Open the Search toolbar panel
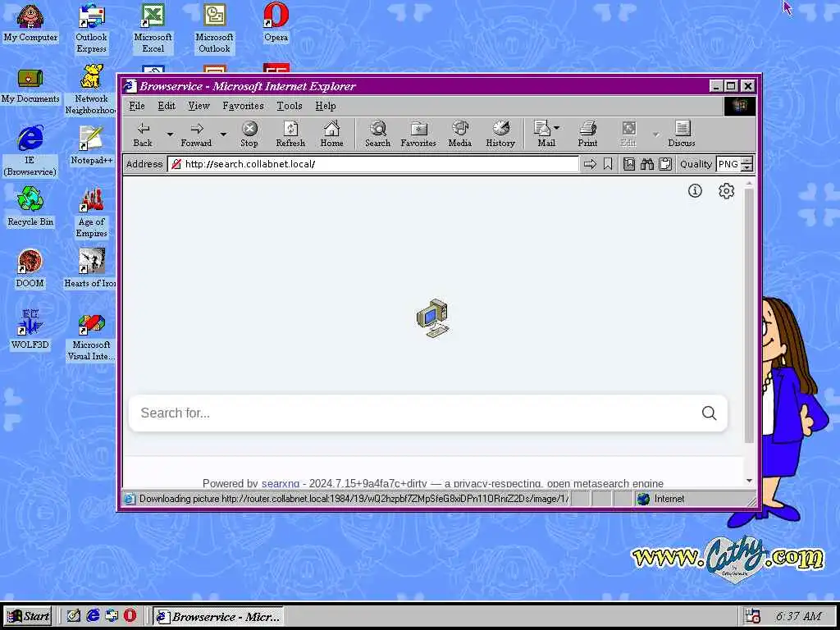This screenshot has width=840, height=630. 377,134
